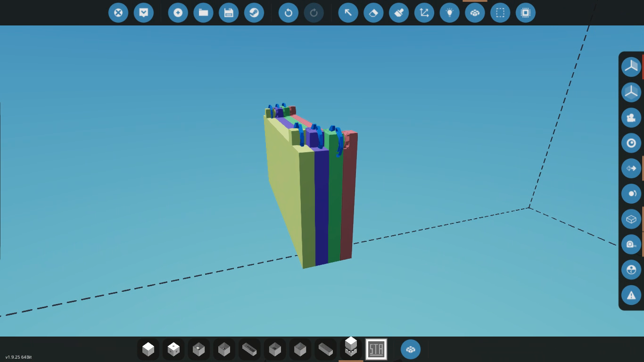Click the lightbulb icon in the top toolbar
This screenshot has width=644, height=362.
[x=450, y=13]
